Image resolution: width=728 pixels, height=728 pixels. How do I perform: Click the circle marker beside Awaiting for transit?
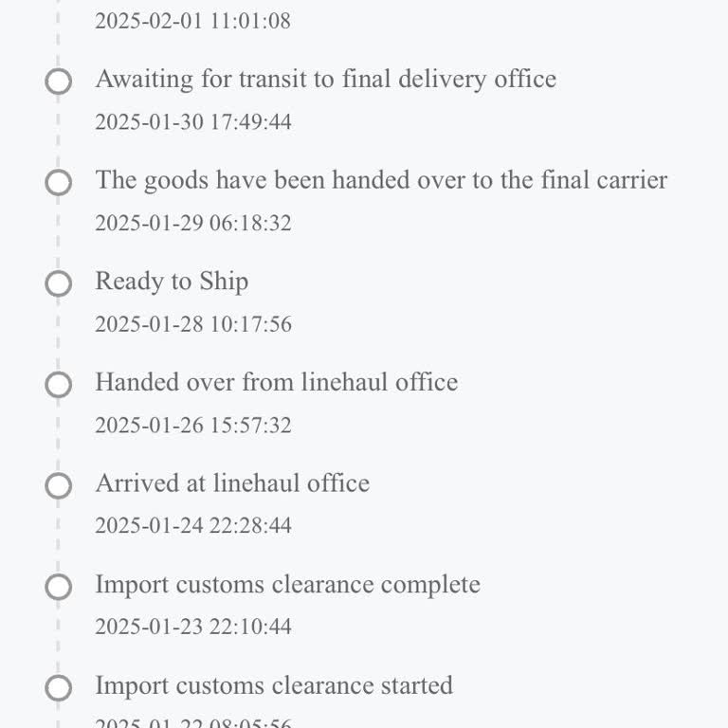59,82
